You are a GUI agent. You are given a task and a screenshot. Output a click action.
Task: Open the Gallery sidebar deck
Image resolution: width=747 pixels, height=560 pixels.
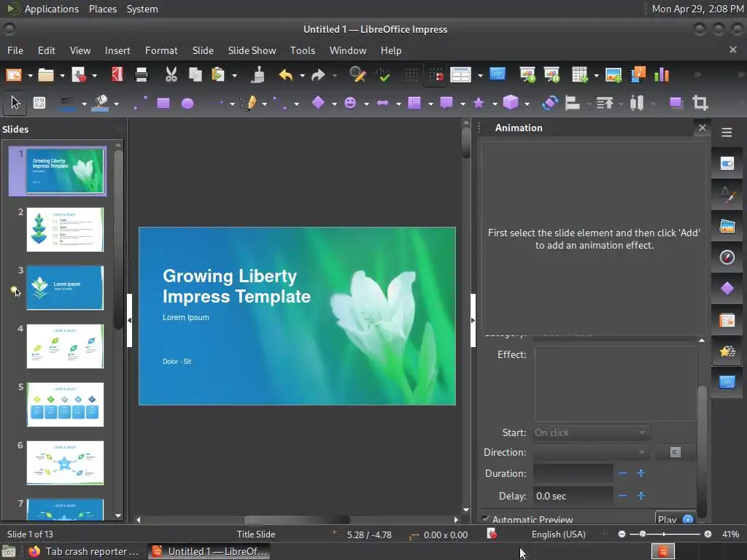point(727,226)
